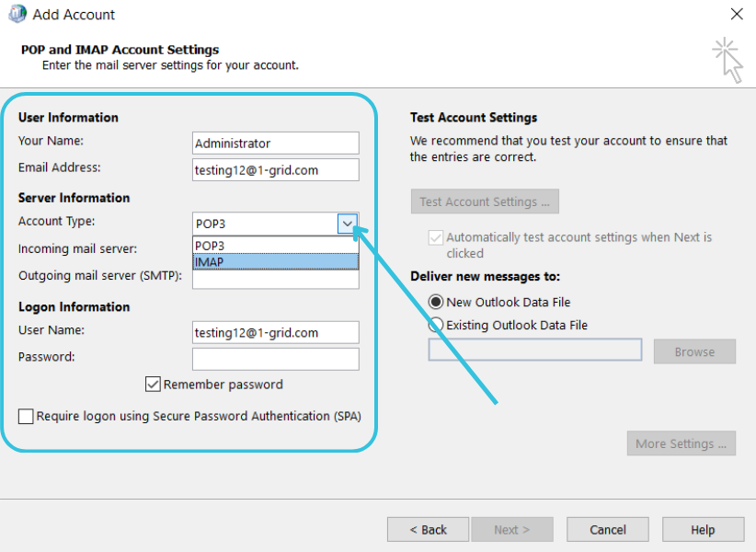Click the Account Type dropdown arrow

point(347,223)
